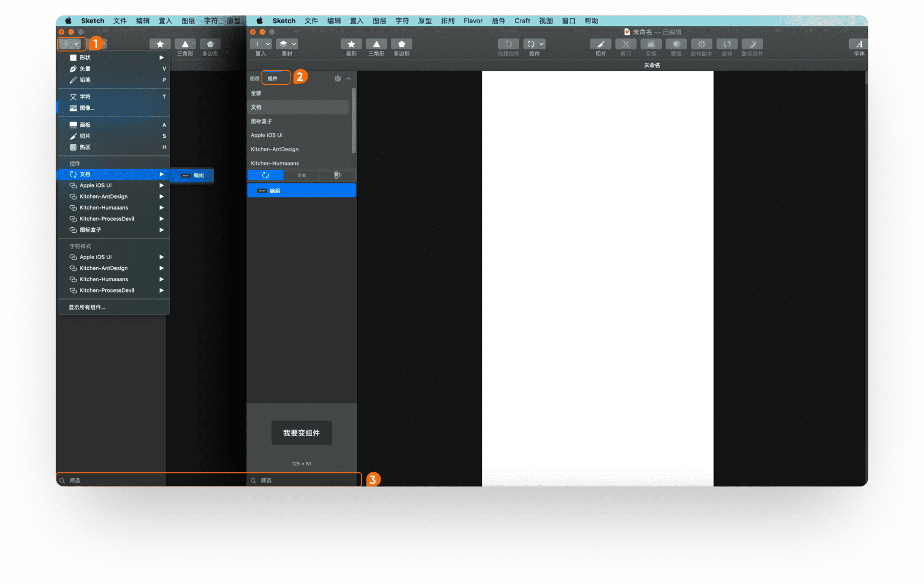Choose 切片 slice from insert menu

tap(114, 136)
